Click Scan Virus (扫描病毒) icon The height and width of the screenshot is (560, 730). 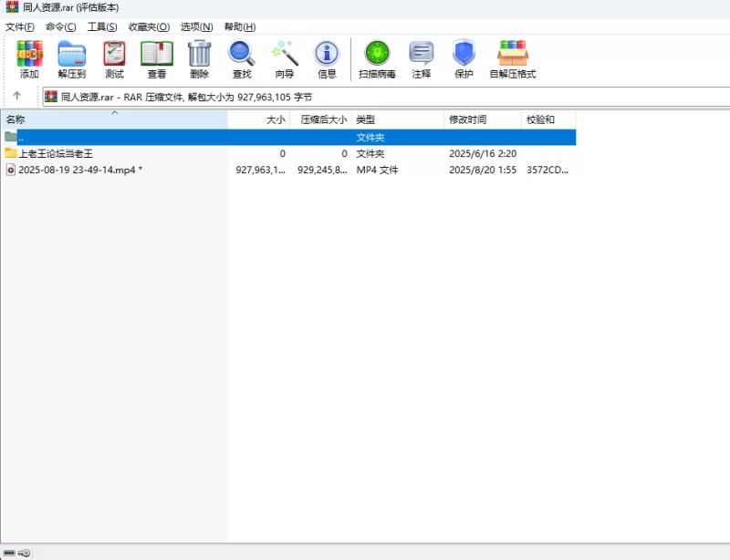[377, 58]
